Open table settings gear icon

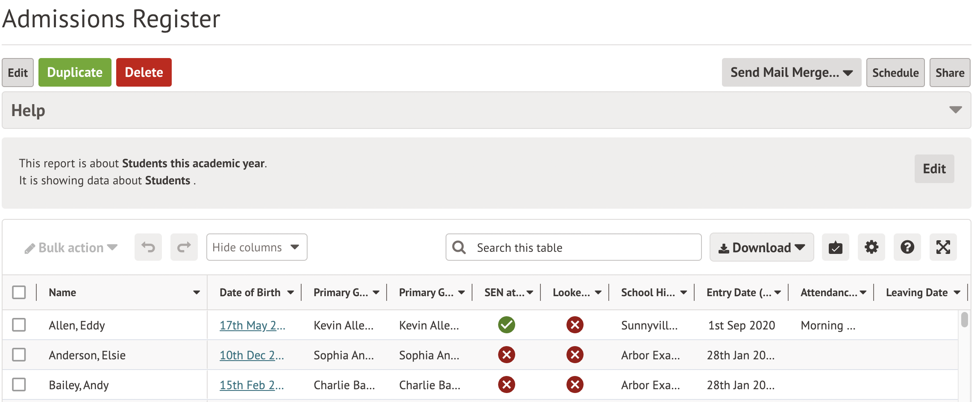pyautogui.click(x=871, y=247)
